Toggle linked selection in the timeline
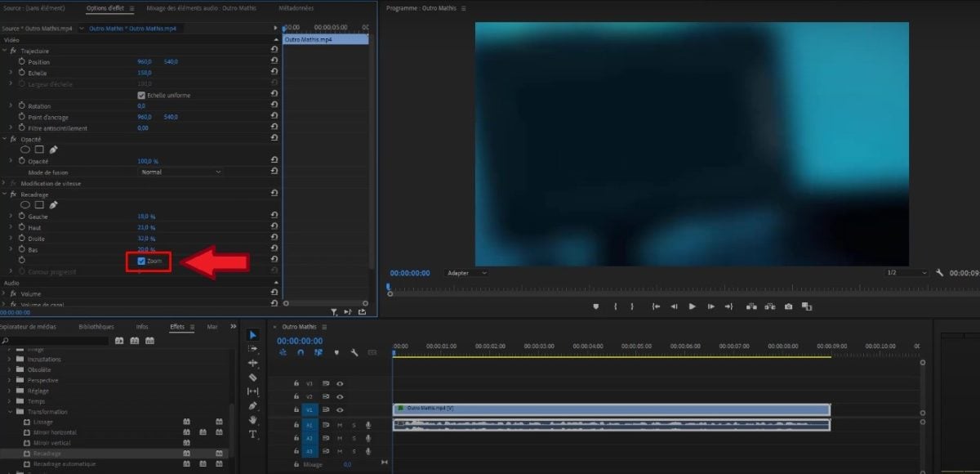The image size is (980, 474). pyautogui.click(x=284, y=352)
